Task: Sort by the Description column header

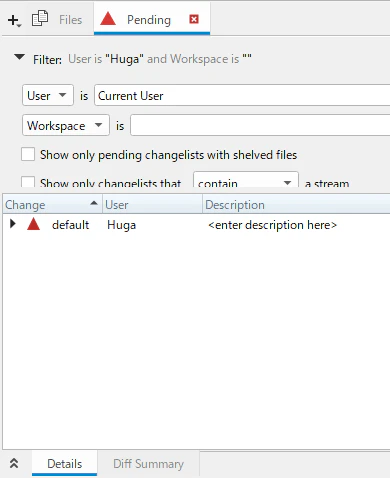Action: pyautogui.click(x=296, y=204)
